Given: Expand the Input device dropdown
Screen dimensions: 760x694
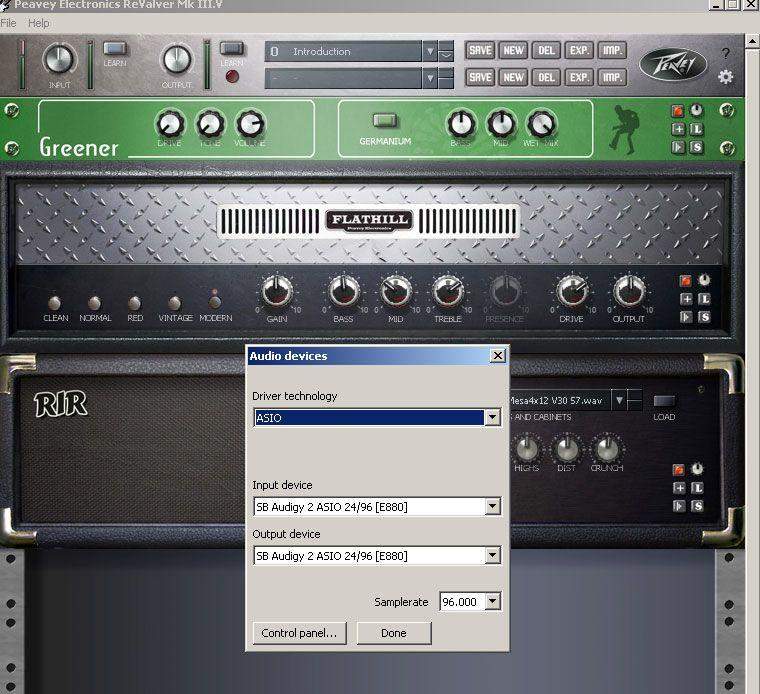Looking at the screenshot, I should click(492, 506).
